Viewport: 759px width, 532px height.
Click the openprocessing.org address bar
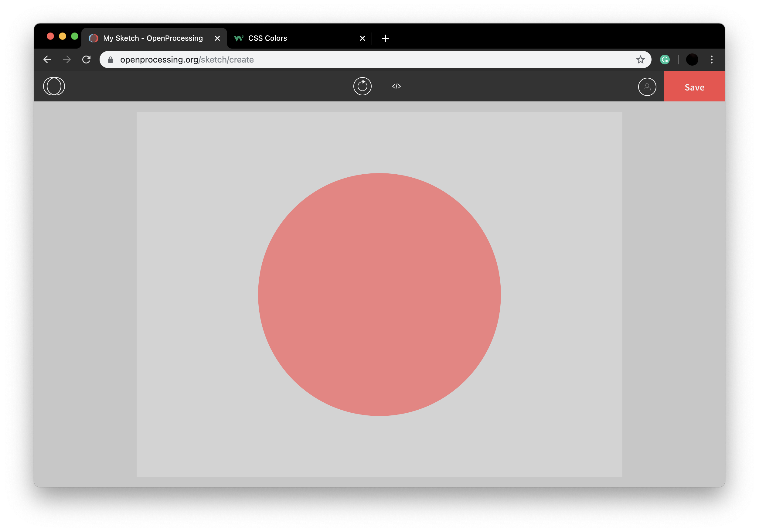364,60
